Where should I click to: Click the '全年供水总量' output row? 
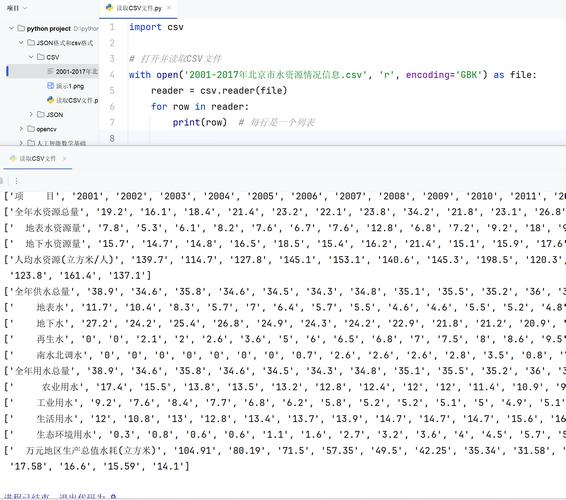click(x=284, y=291)
